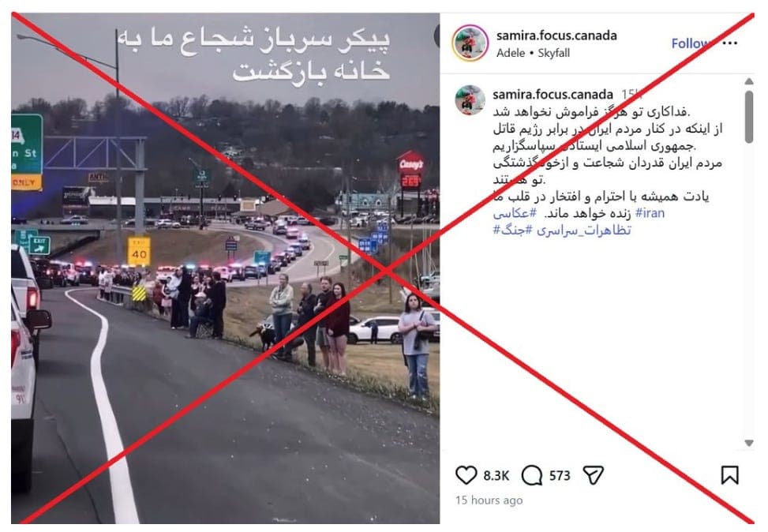Click the 8.3K likes count
This screenshot has width=768, height=532.
[x=496, y=476]
